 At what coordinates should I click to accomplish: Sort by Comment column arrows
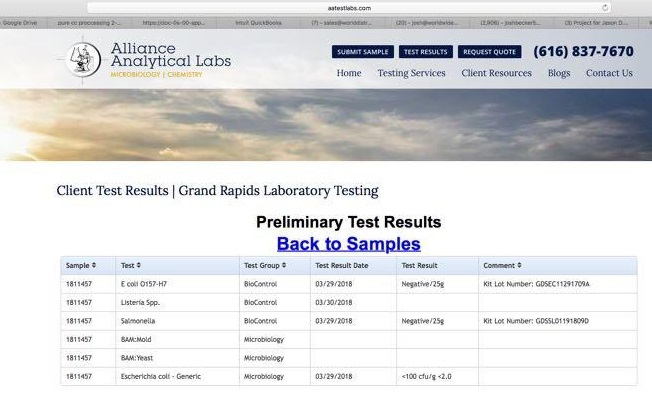(x=518, y=265)
